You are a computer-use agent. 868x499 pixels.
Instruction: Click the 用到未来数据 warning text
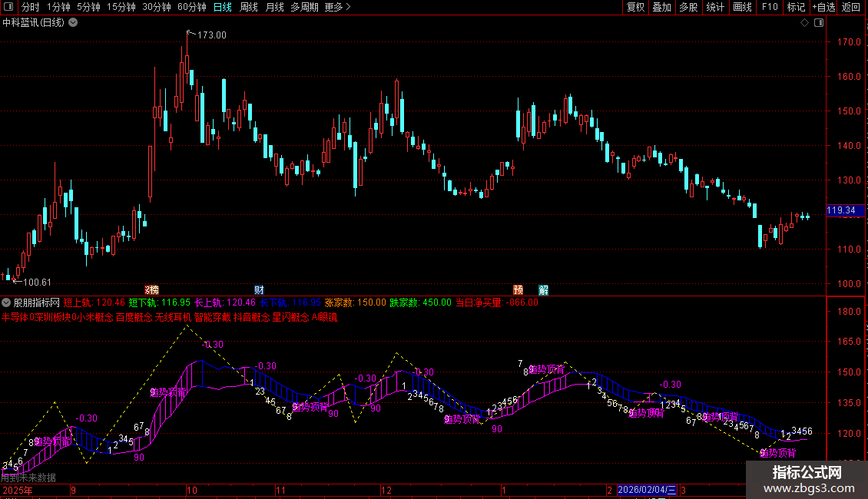point(28,478)
